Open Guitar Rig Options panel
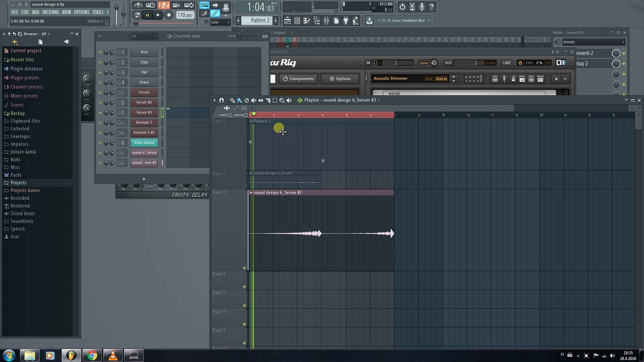The image size is (644, 362). coord(340,79)
